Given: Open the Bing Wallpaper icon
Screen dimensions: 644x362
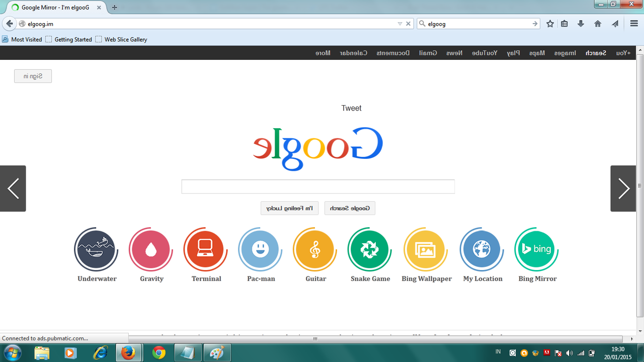Looking at the screenshot, I should point(426,249).
